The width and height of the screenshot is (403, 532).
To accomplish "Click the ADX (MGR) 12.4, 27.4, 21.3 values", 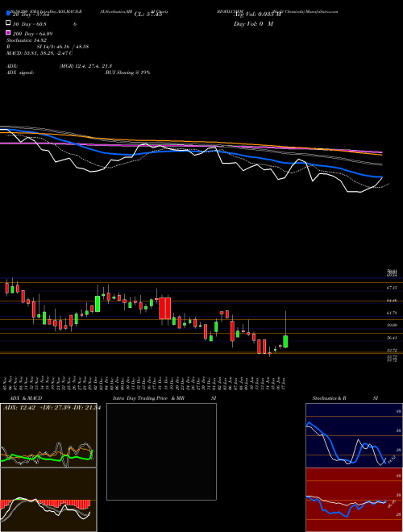I will tap(85, 66).
